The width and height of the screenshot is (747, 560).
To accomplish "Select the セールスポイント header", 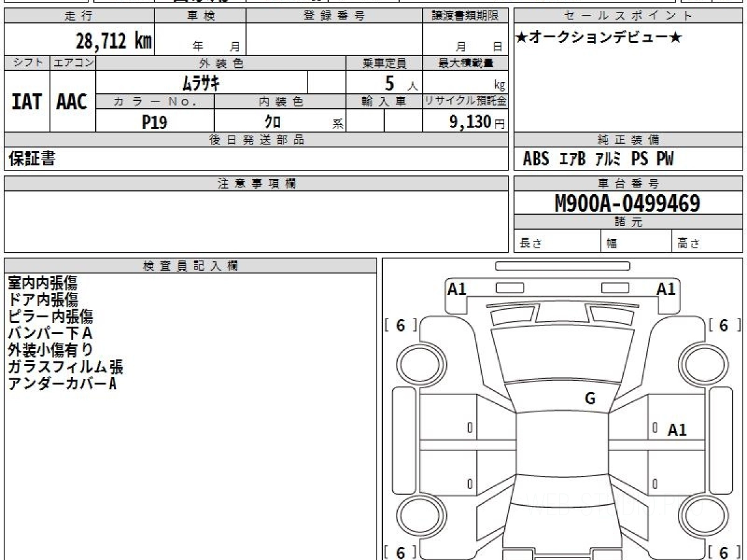I will pyautogui.click(x=628, y=16).
